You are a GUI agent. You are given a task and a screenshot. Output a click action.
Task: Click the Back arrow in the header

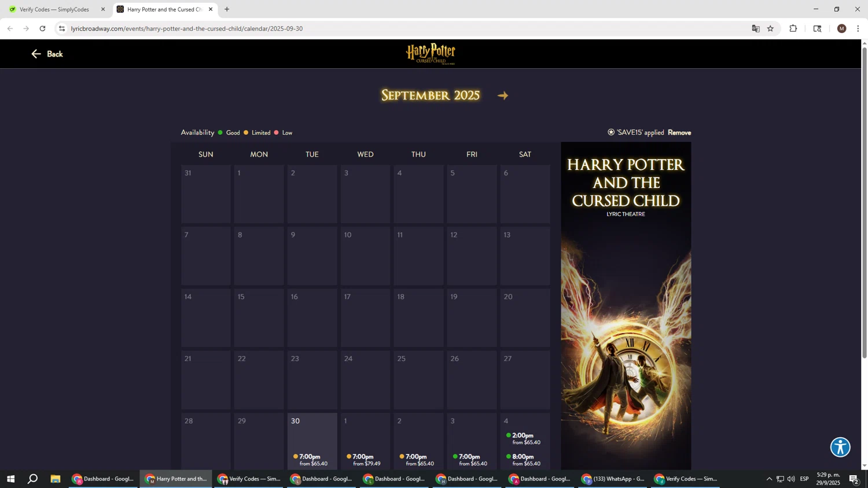click(x=36, y=54)
